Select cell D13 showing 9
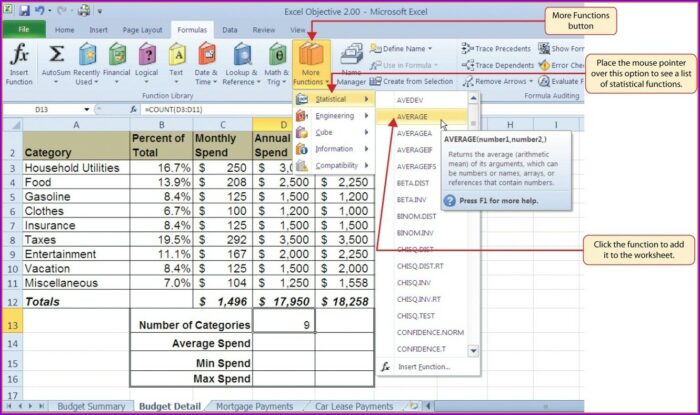The image size is (700, 415). pos(283,321)
